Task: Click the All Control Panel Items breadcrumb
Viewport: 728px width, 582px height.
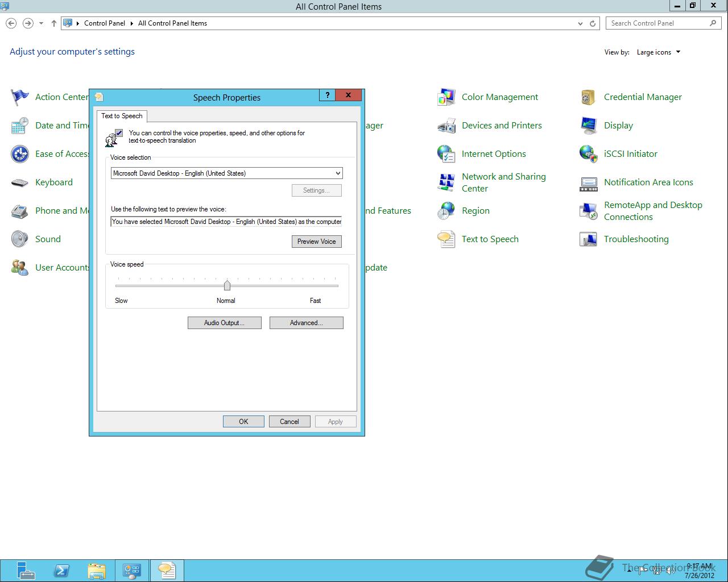Action: click(x=172, y=23)
